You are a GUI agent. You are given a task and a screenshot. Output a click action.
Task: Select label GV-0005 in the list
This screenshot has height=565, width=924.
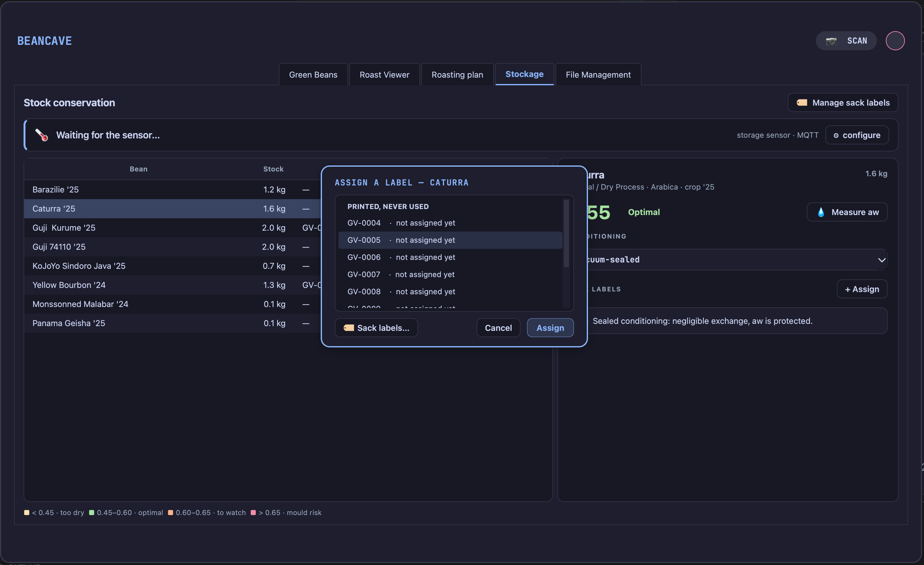450,240
